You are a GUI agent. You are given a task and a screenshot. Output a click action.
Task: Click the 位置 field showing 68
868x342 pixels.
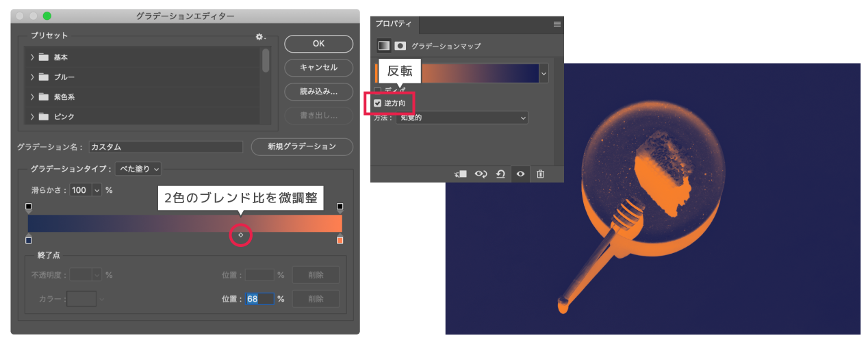(x=260, y=299)
